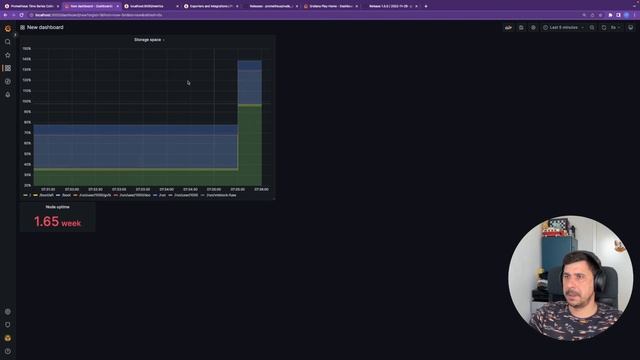The image size is (640, 360).
Task: Click the New dashboard title link
Action: coord(45,27)
